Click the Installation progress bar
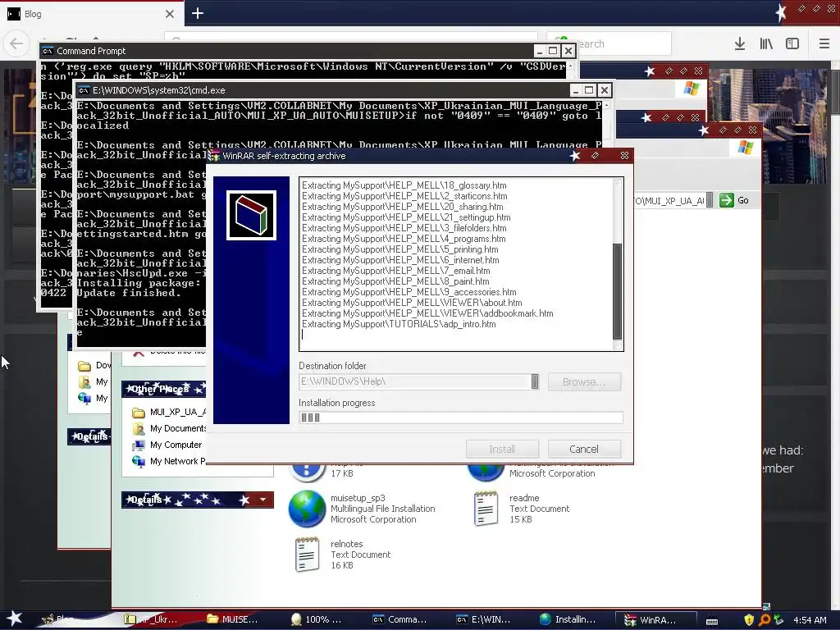840x630 pixels. pos(461,418)
